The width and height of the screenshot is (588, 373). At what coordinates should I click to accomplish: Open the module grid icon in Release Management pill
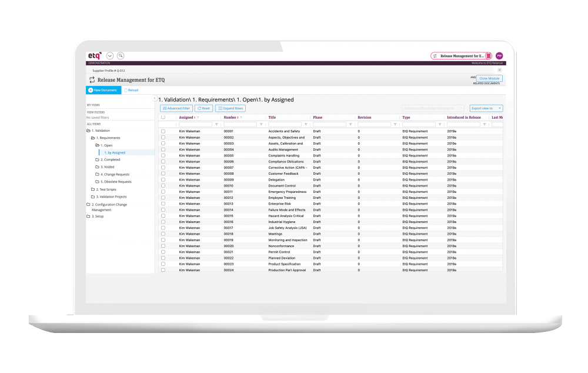point(489,55)
